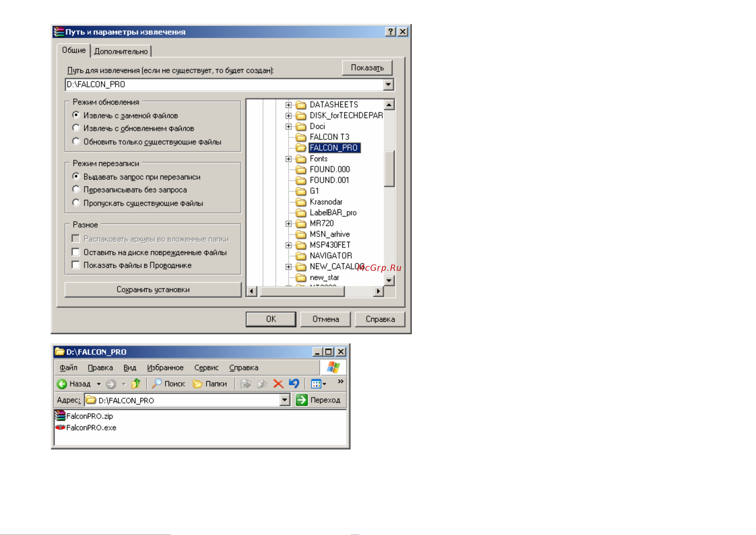Click the DATASHEETS folder icon
Image resolution: width=756 pixels, height=535 pixels.
[x=301, y=105]
